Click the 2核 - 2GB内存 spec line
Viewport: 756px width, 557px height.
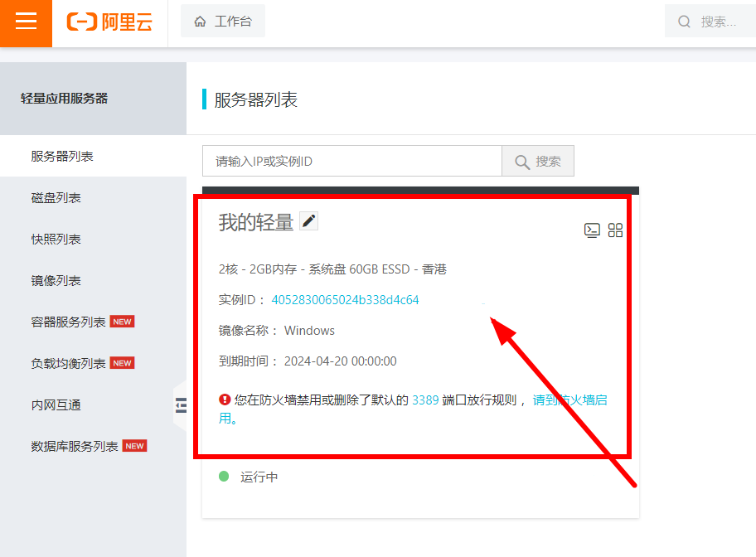tap(332, 269)
